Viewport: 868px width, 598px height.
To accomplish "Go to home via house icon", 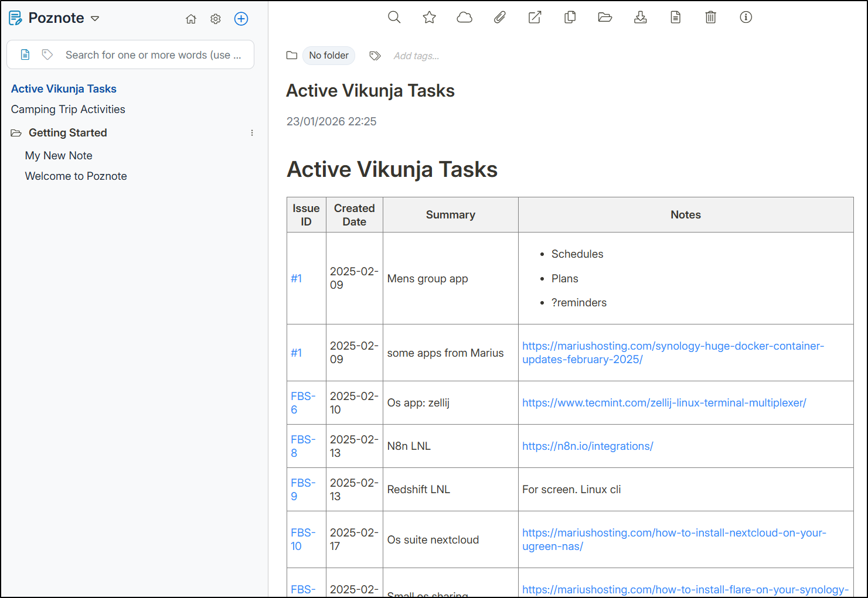I will click(191, 19).
